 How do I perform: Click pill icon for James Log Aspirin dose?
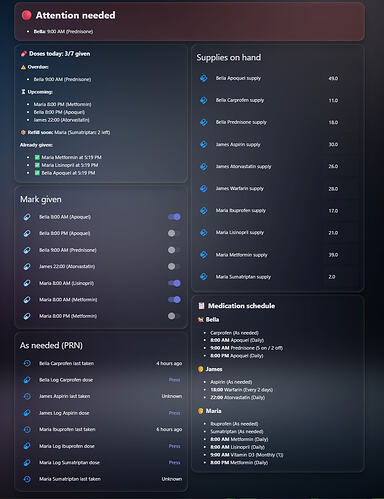click(x=27, y=413)
